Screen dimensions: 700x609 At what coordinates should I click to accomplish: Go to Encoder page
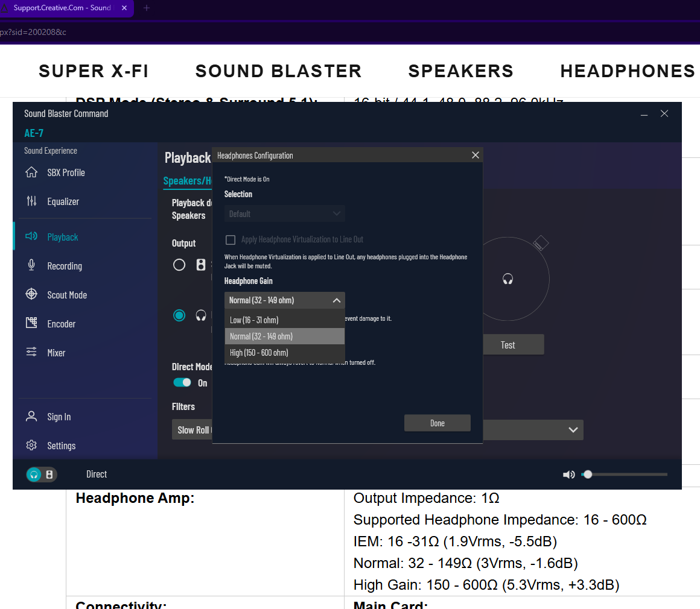(61, 324)
